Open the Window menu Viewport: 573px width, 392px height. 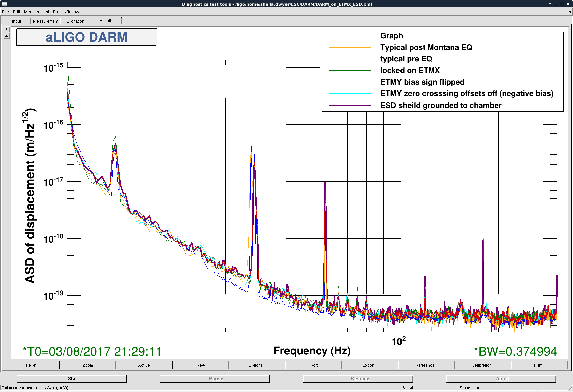coord(72,12)
